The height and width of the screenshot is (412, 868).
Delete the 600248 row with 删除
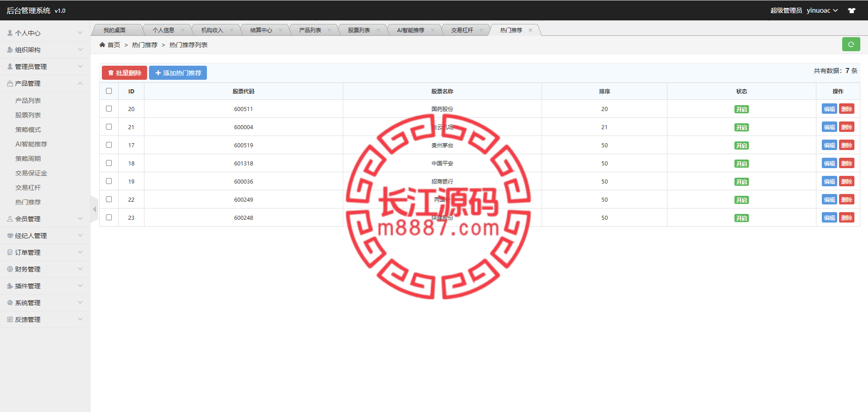(x=846, y=218)
